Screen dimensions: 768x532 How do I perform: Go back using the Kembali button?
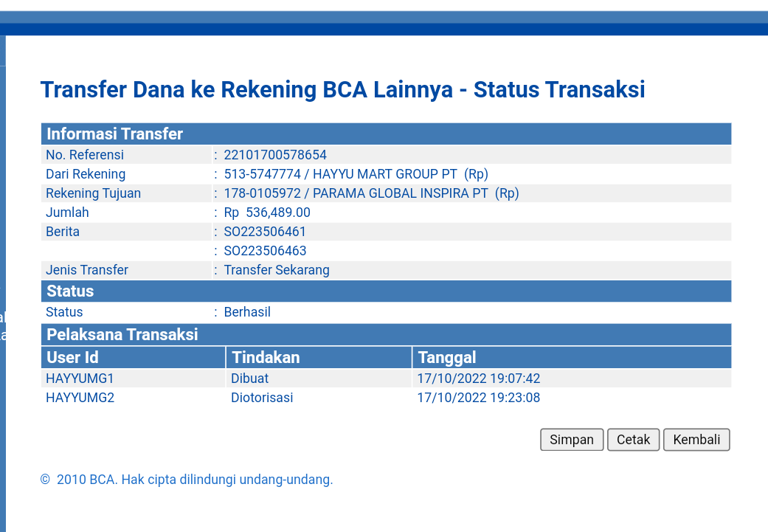click(696, 440)
